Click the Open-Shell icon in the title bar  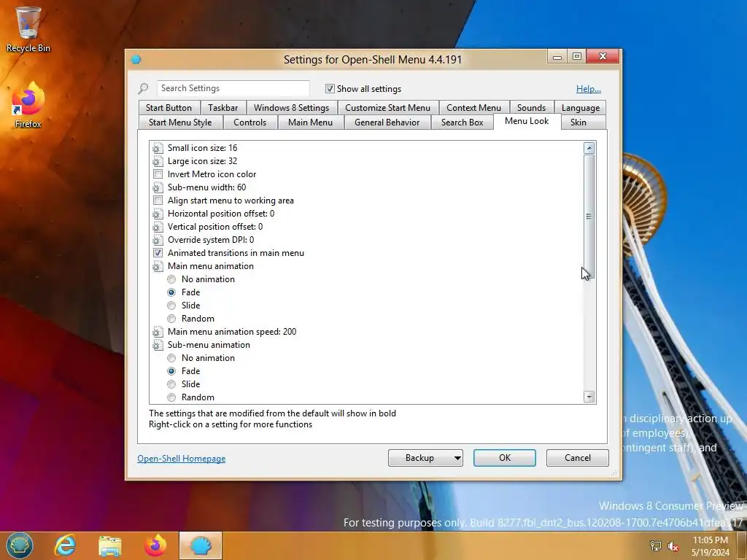[x=136, y=60]
